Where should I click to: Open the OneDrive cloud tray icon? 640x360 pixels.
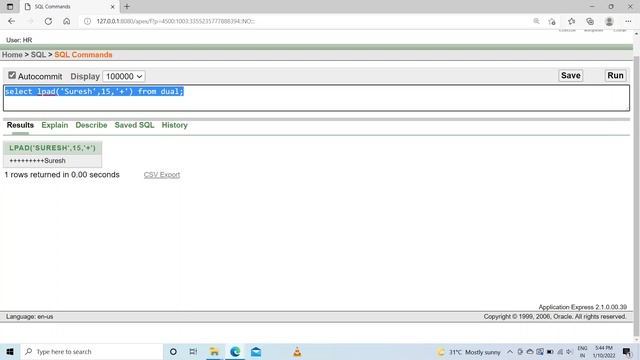530,352
